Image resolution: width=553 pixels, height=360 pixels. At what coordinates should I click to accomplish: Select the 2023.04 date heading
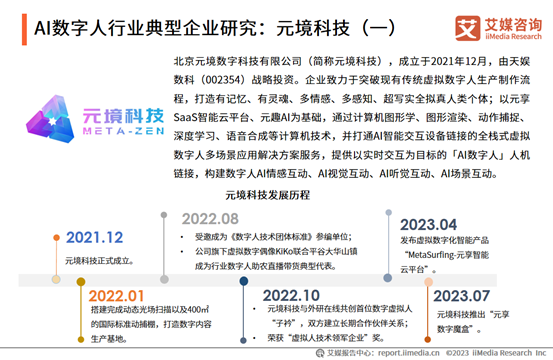[x=429, y=225]
